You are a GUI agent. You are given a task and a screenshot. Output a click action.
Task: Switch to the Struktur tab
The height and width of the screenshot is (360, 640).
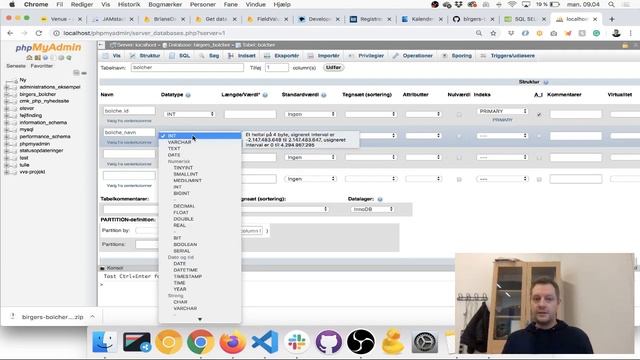pyautogui.click(x=145, y=56)
